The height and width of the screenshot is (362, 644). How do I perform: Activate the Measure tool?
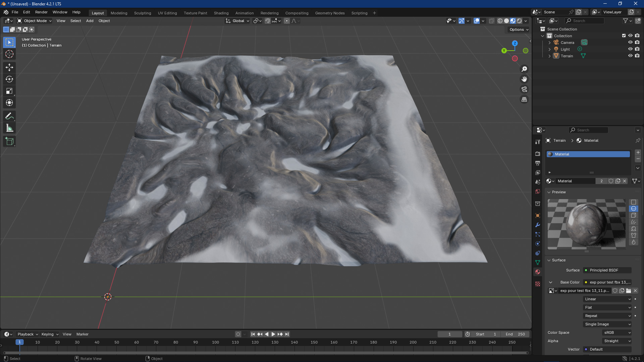[x=9, y=128]
